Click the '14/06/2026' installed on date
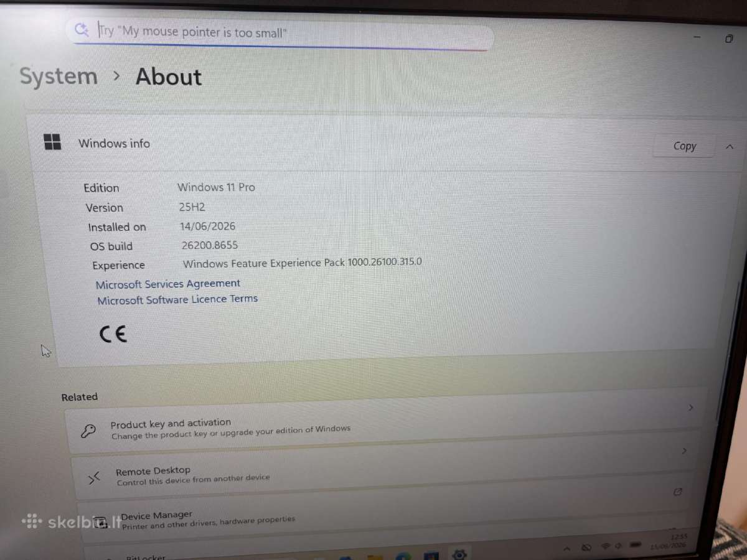Screen dimensions: 747x560 (208, 226)
